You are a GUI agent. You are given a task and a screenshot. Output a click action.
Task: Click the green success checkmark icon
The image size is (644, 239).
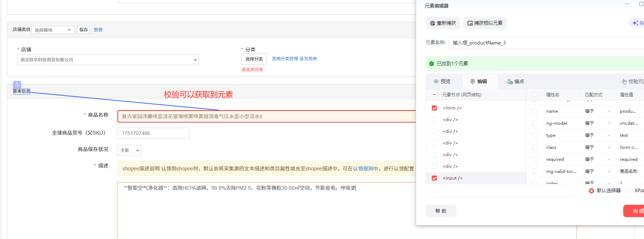432,63
